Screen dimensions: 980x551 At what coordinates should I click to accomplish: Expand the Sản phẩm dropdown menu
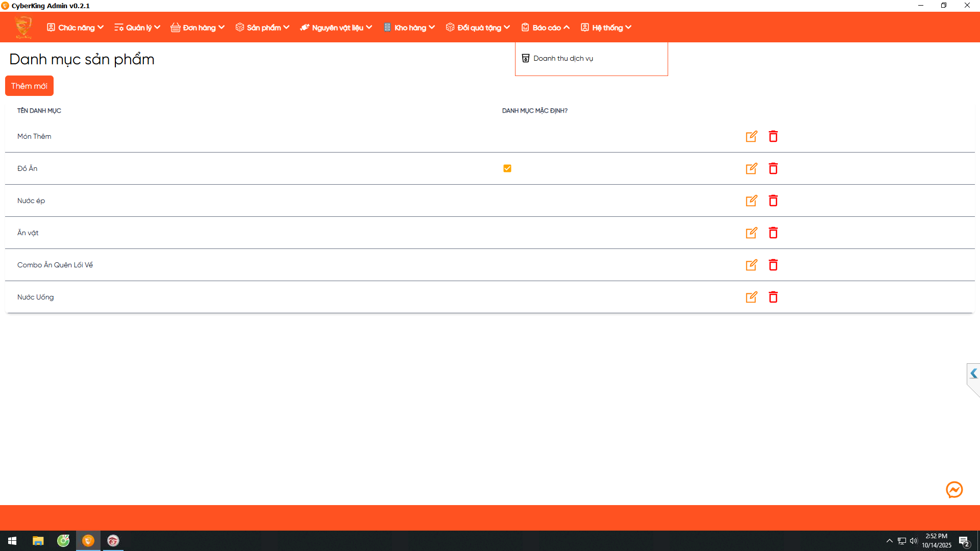click(x=262, y=28)
